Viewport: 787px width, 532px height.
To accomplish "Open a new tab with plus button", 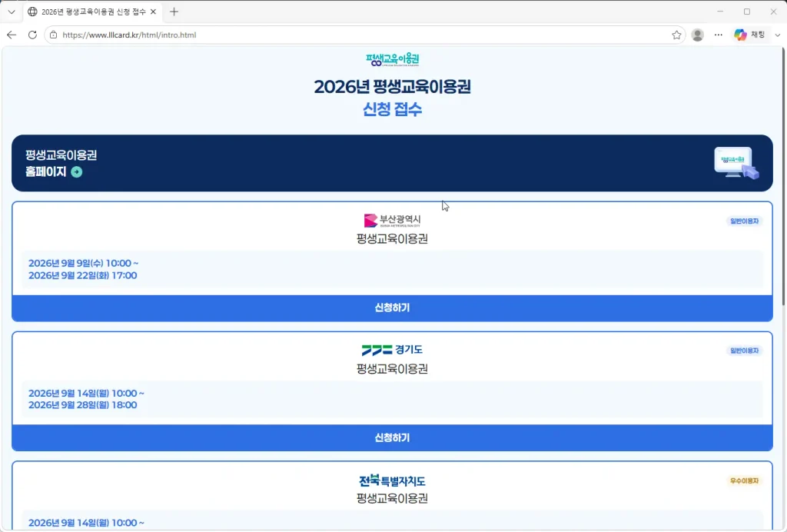I will pos(174,12).
